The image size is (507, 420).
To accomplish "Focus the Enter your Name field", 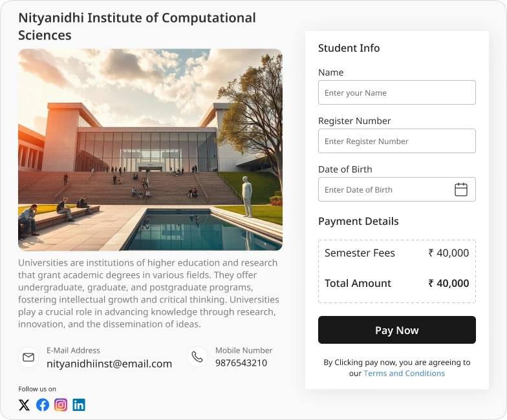I will click(397, 92).
